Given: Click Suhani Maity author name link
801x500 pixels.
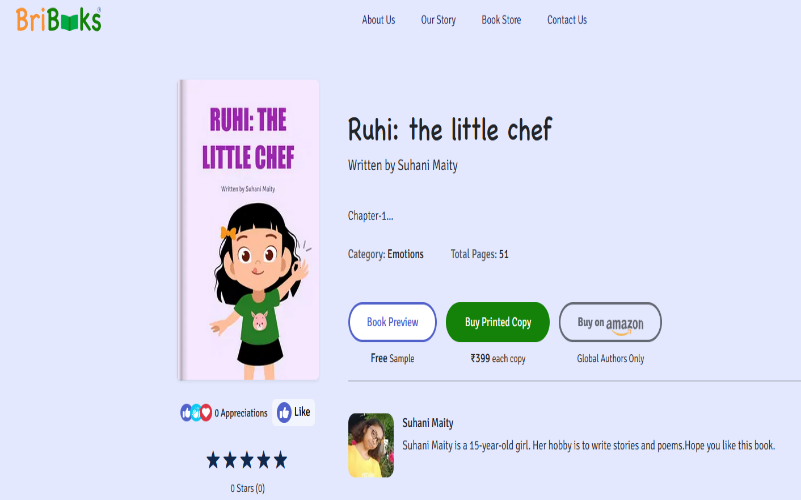Looking at the screenshot, I should click(x=428, y=423).
